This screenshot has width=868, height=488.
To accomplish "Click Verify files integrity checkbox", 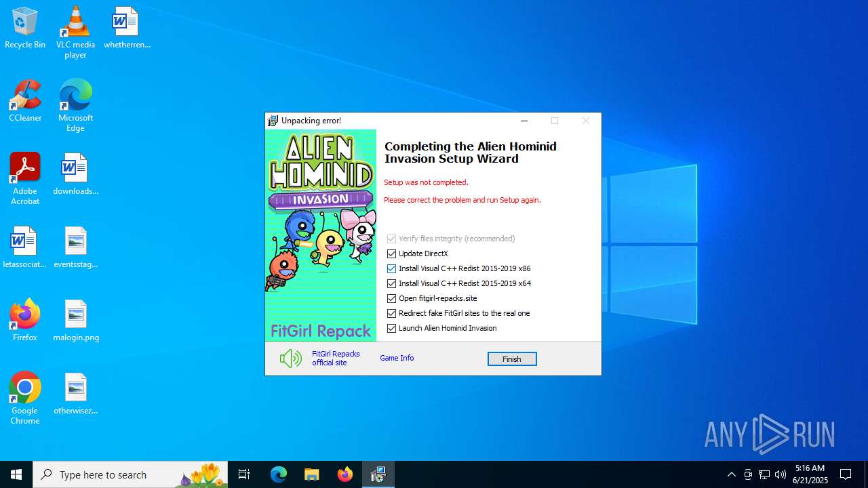I will pyautogui.click(x=391, y=239).
